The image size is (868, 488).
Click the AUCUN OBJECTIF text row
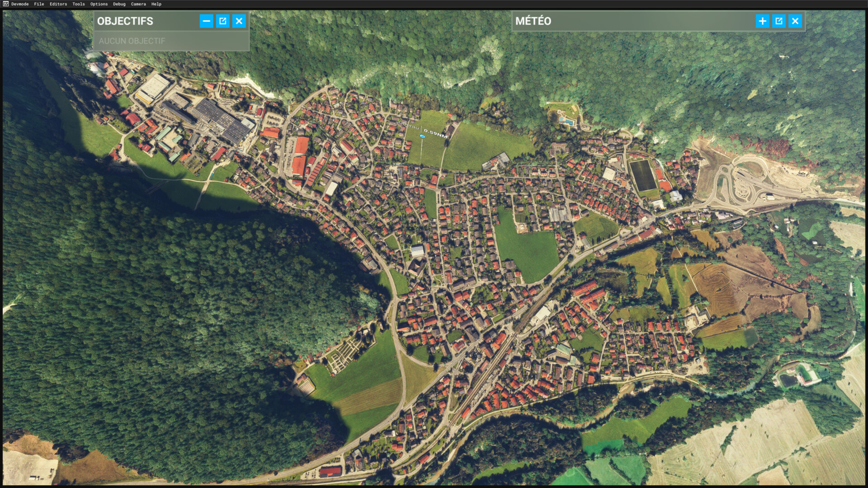coord(132,41)
